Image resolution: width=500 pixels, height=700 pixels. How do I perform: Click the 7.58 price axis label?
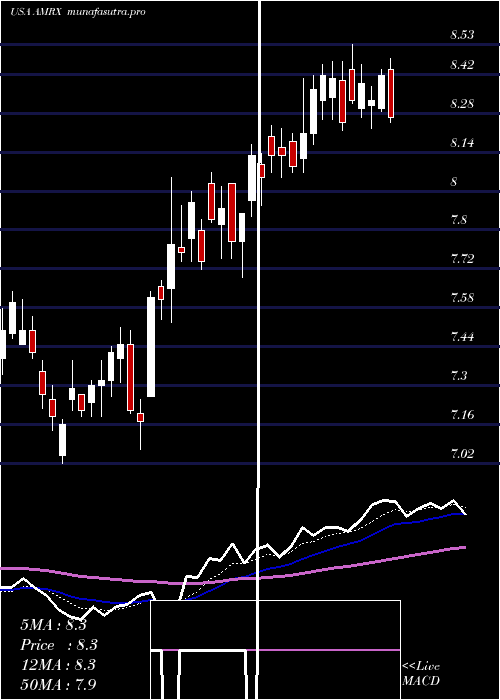pos(462,298)
